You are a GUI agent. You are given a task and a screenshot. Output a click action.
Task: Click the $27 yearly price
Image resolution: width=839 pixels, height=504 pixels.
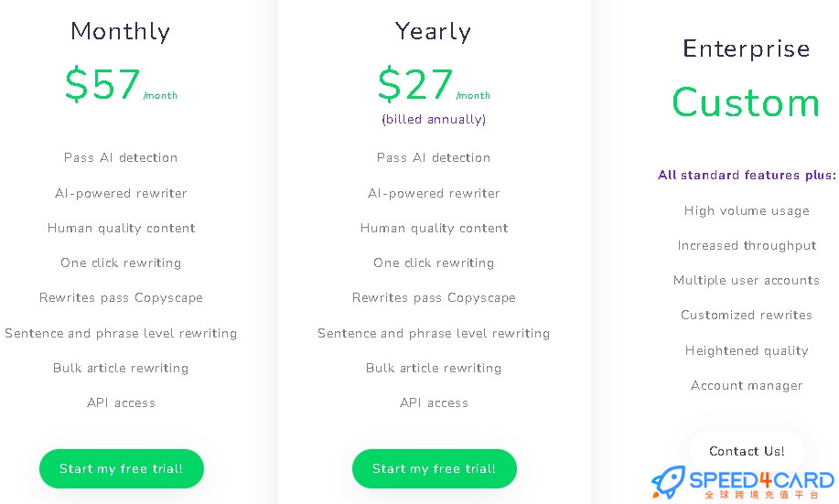click(415, 84)
